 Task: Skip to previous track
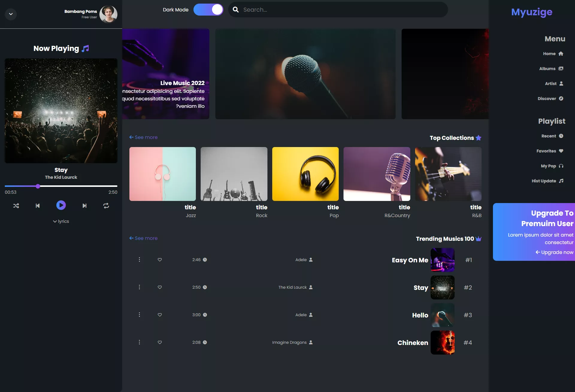click(x=38, y=206)
